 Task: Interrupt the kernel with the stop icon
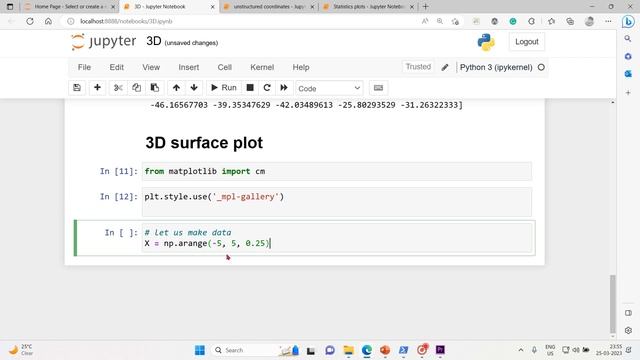[250, 88]
